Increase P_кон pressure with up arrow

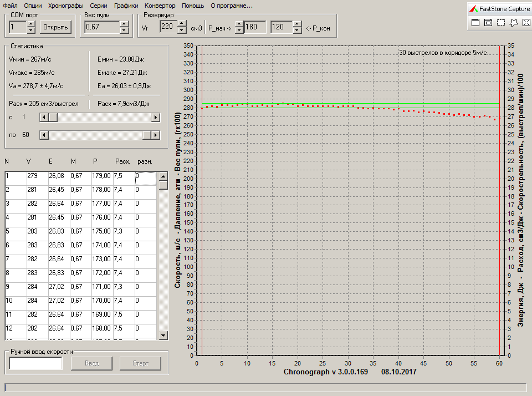pos(297,24)
